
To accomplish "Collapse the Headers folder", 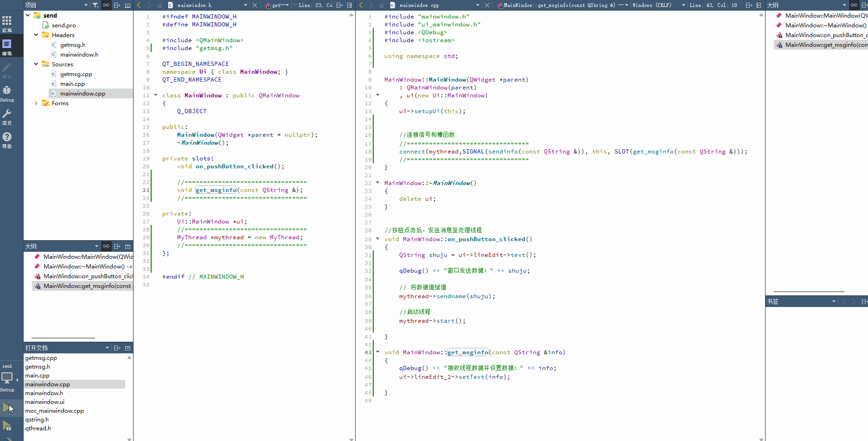I will [x=36, y=35].
